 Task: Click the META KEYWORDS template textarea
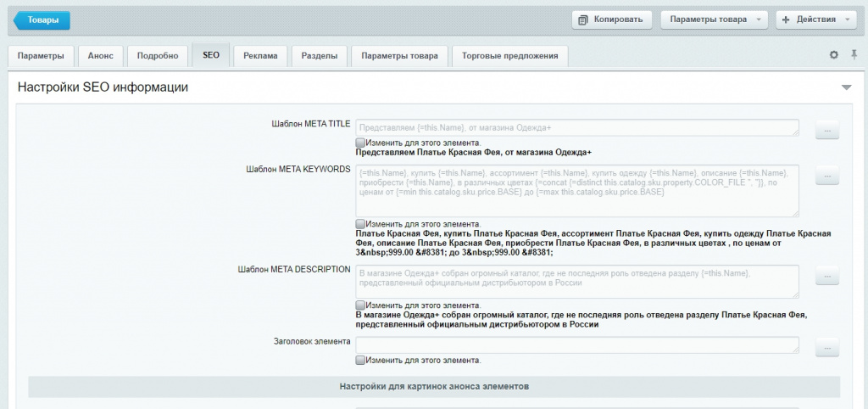tap(577, 191)
